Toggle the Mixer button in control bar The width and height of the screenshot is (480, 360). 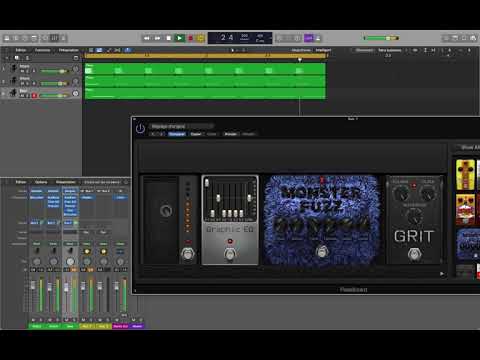click(54, 38)
